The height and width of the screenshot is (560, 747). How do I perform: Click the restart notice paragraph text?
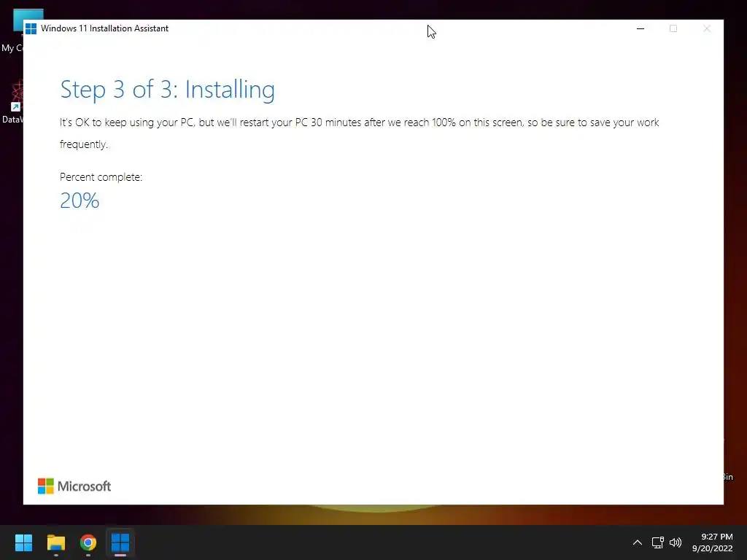click(359, 133)
